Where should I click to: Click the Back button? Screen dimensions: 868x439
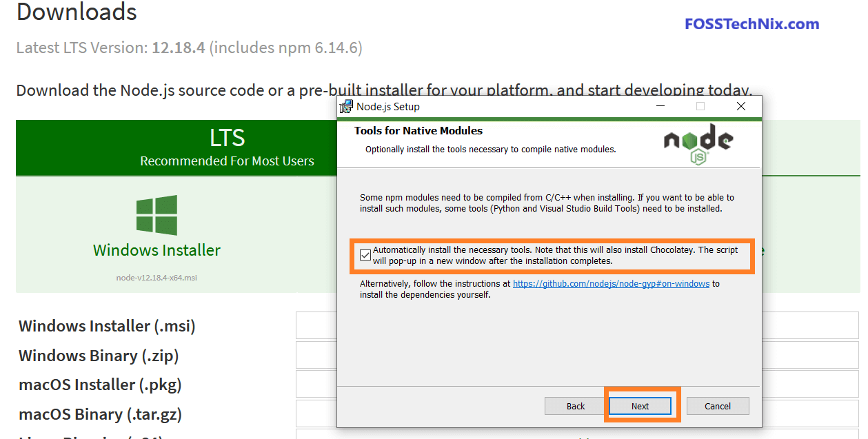[x=574, y=406]
